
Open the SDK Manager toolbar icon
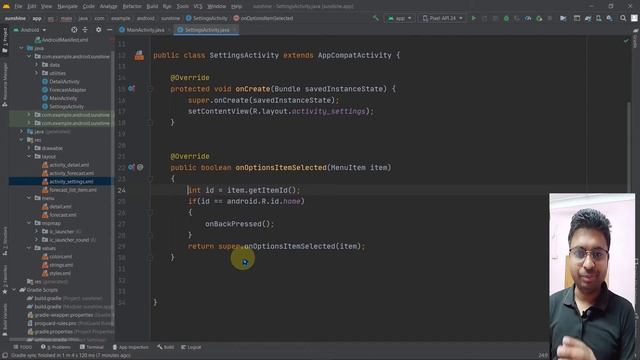pos(609,18)
